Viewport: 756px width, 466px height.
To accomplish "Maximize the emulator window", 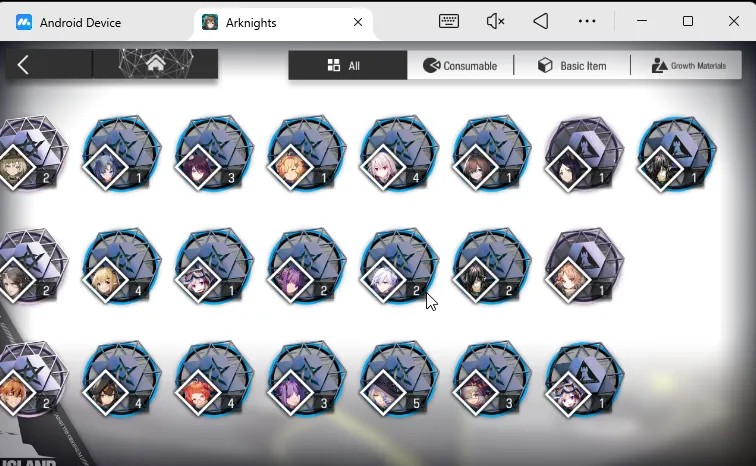I will 688,21.
